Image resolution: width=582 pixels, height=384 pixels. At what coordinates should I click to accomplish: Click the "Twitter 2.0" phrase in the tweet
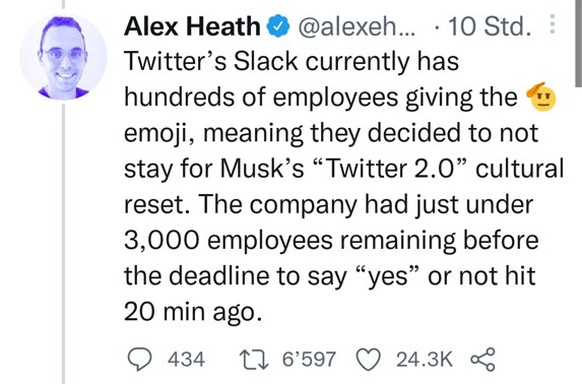click(x=390, y=168)
